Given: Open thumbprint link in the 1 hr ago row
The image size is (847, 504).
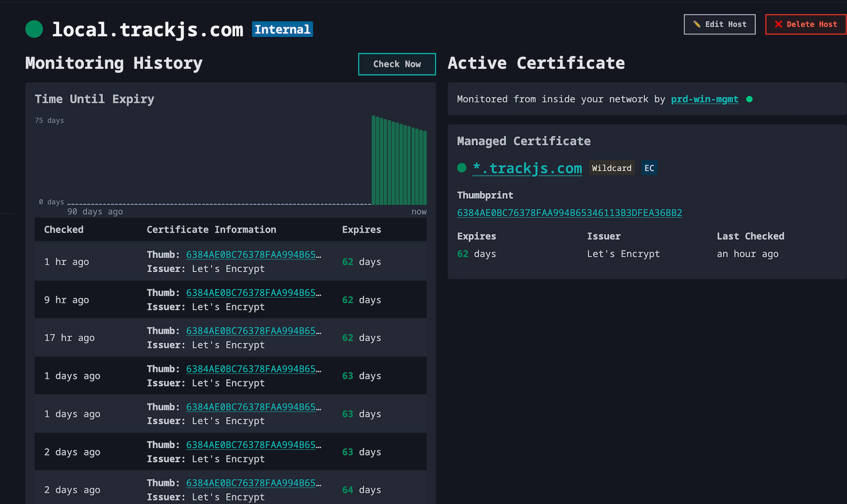Looking at the screenshot, I should 254,254.
